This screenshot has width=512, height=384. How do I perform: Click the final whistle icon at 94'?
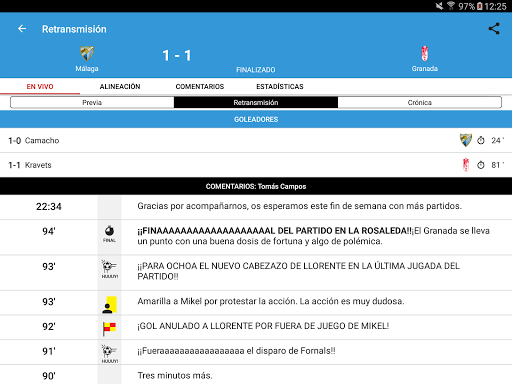click(109, 233)
